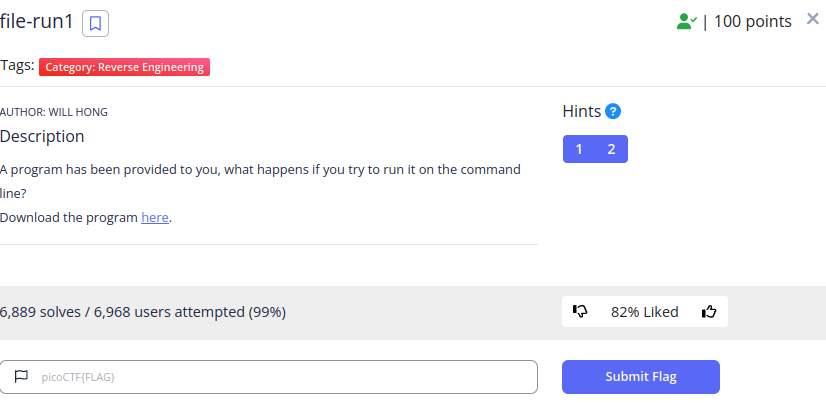Image resolution: width=826 pixels, height=403 pixels.
Task: Focus the picoCTF{FLAG} input field
Action: tap(269, 377)
